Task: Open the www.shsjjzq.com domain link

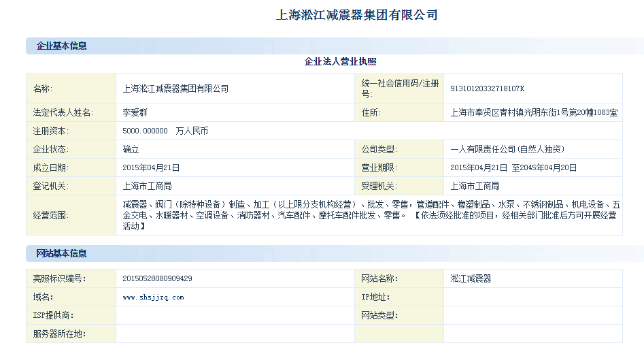Action: pyautogui.click(x=153, y=297)
